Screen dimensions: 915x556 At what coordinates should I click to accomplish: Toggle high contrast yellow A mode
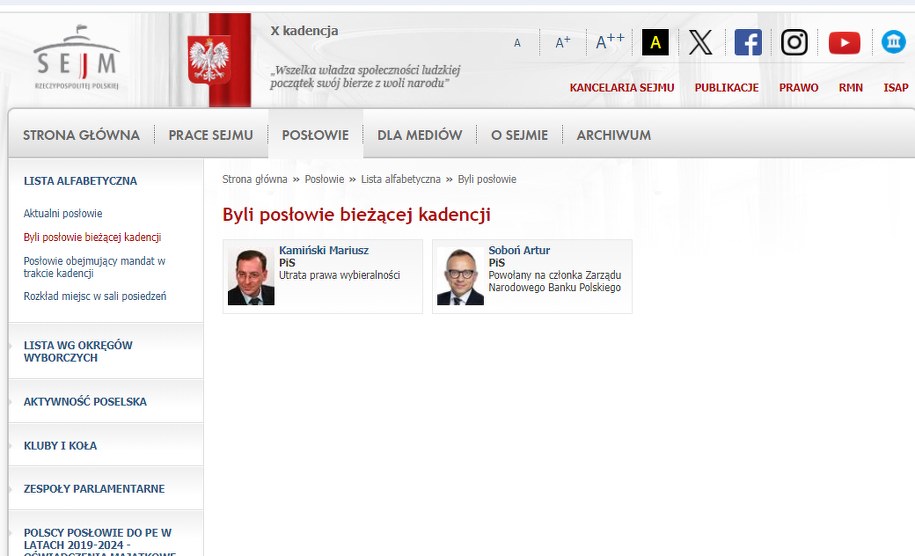click(655, 42)
